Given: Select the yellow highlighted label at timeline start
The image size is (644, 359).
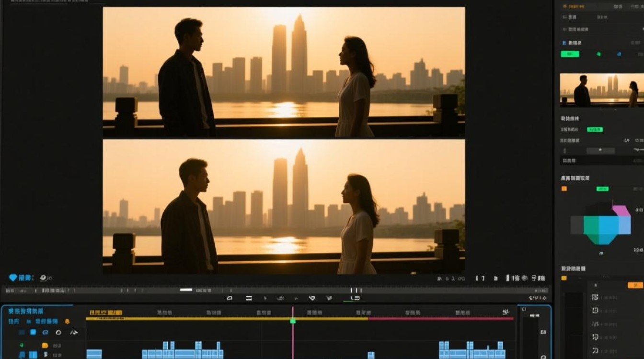Looking at the screenshot, I should coord(106,313).
